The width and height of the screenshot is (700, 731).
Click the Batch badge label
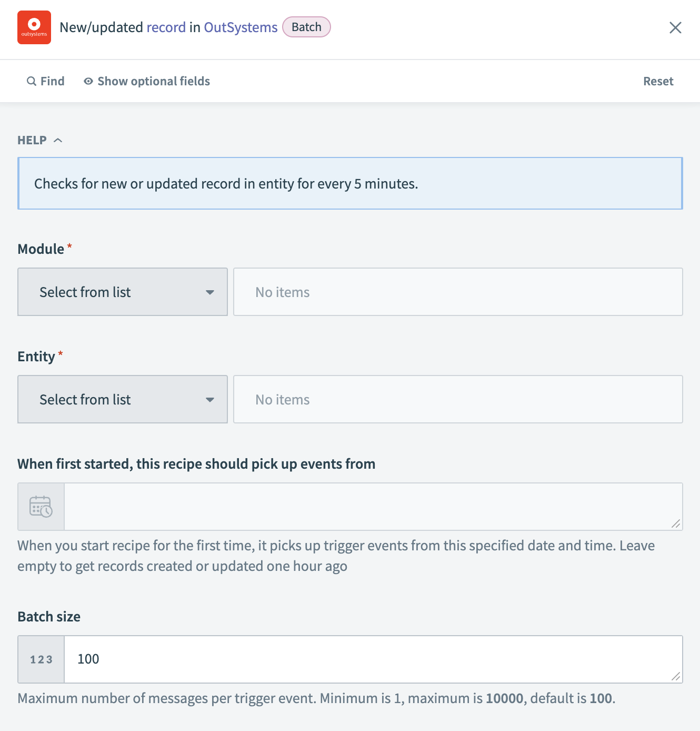(x=306, y=27)
